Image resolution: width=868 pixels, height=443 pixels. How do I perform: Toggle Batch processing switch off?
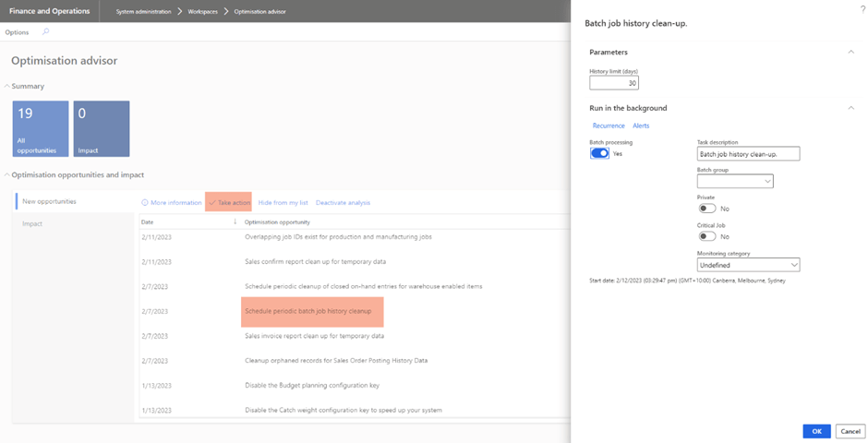coord(599,154)
